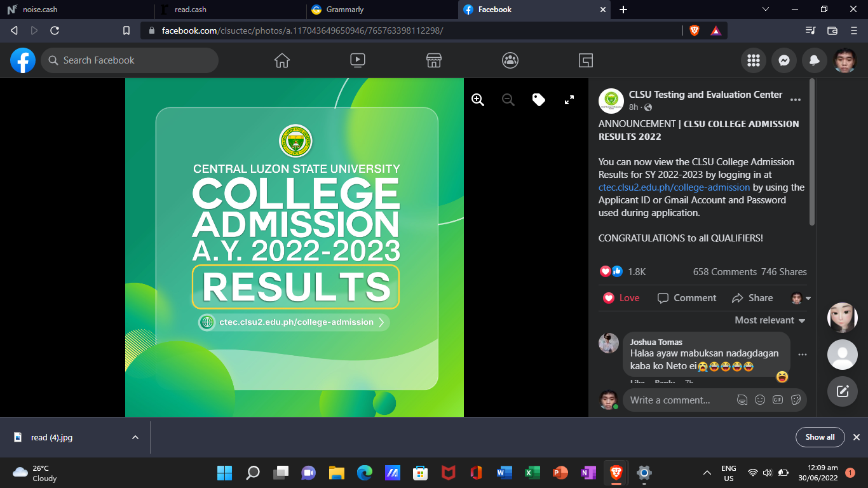The image size is (868, 488).
Task: Click Show all downloads
Action: pos(820,437)
